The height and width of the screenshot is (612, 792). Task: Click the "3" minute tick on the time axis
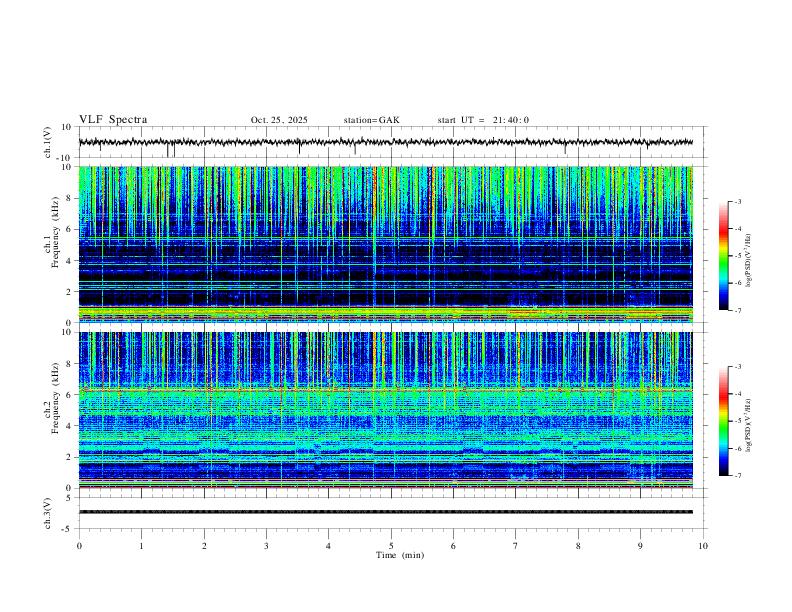coord(266,546)
